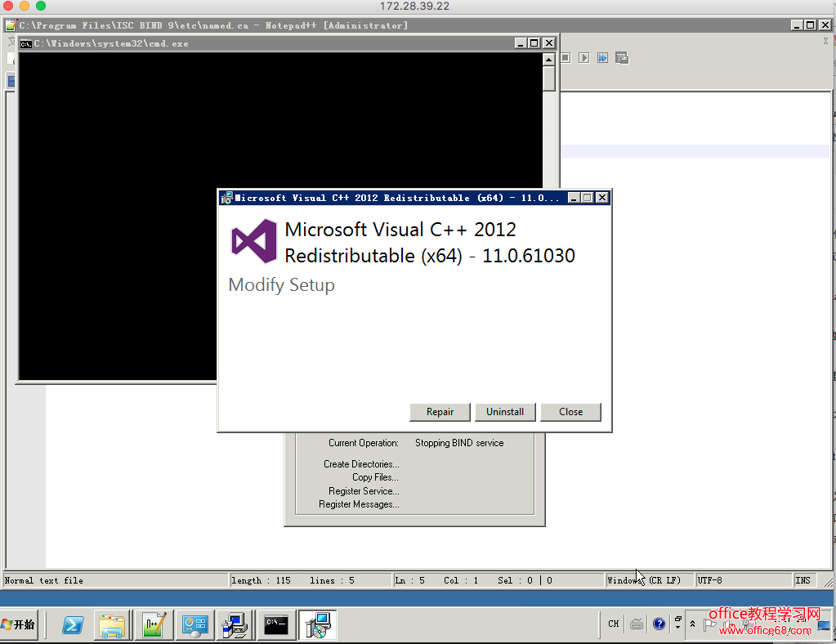
Task: Close the cmd.exe window
Action: pyautogui.click(x=548, y=43)
